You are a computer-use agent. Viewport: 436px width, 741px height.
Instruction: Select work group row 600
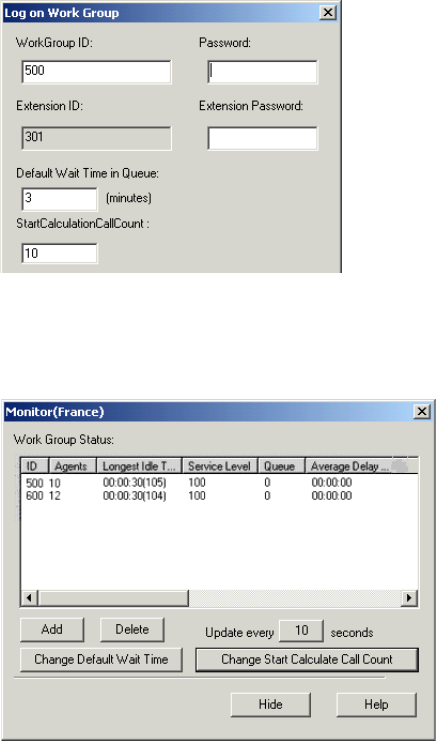(x=220, y=496)
